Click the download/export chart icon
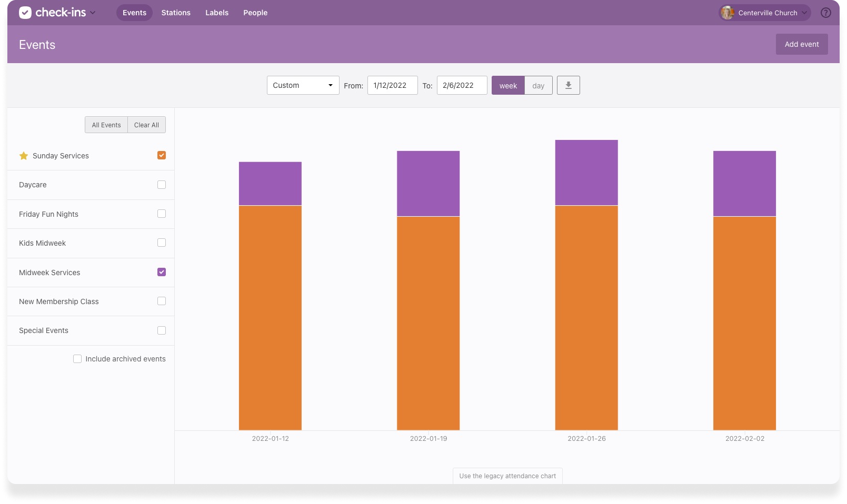This screenshot has height=504, width=847. tap(568, 85)
